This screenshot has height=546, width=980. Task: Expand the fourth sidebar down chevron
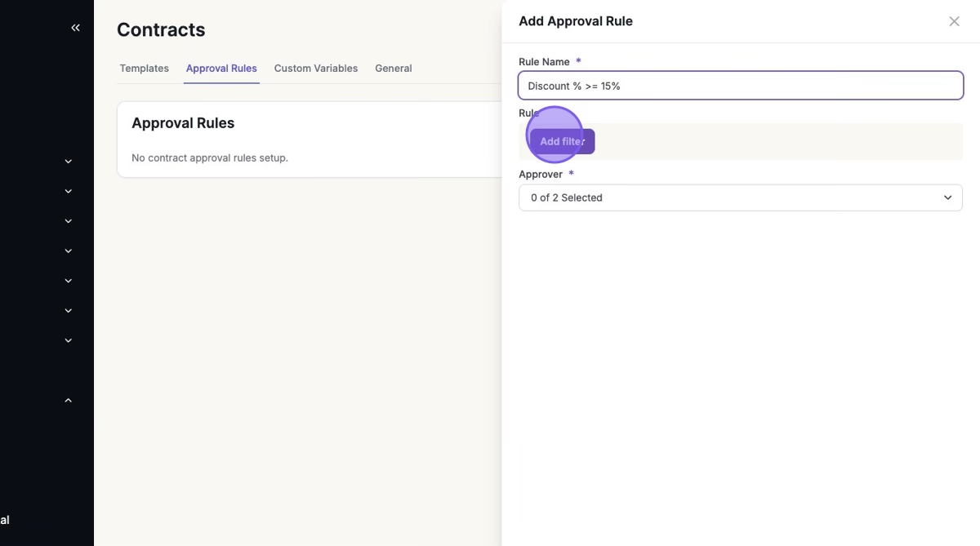coord(69,251)
